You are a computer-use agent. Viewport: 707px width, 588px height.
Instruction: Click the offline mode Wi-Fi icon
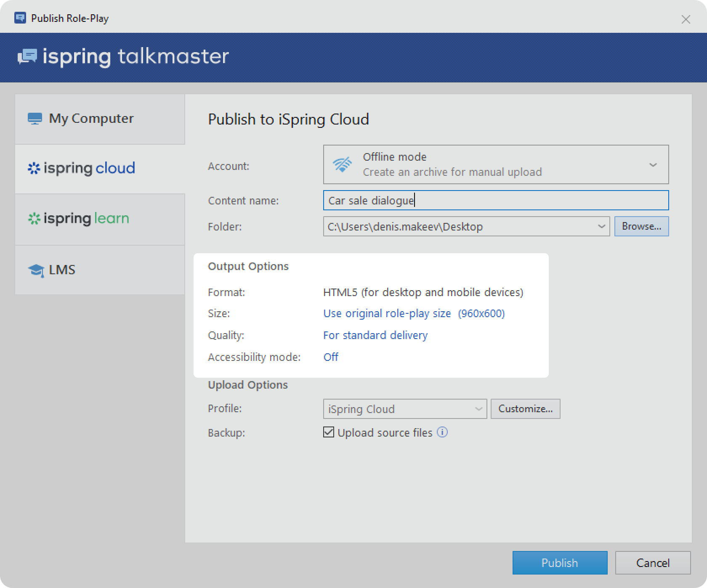click(342, 164)
